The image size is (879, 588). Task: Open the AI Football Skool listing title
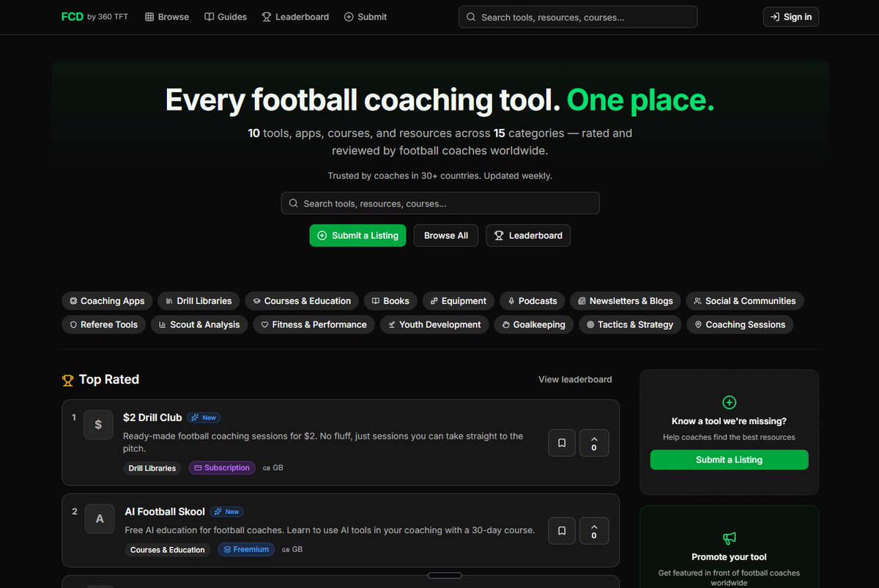click(165, 512)
